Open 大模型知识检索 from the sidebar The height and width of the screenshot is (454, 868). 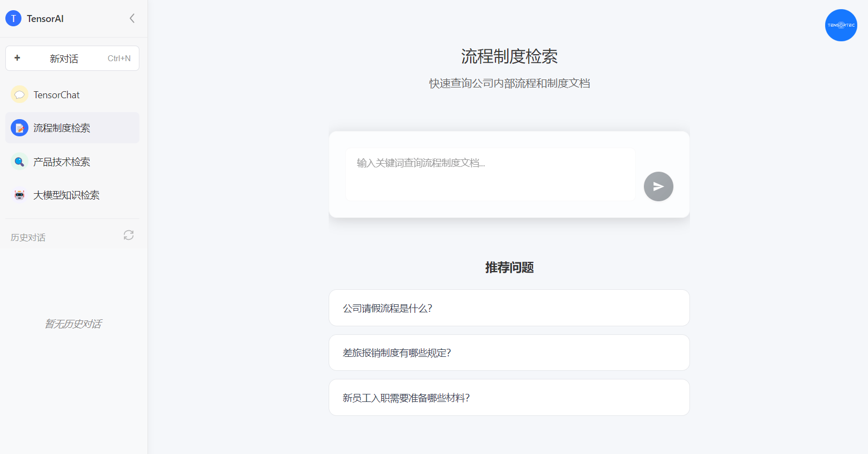(66, 195)
